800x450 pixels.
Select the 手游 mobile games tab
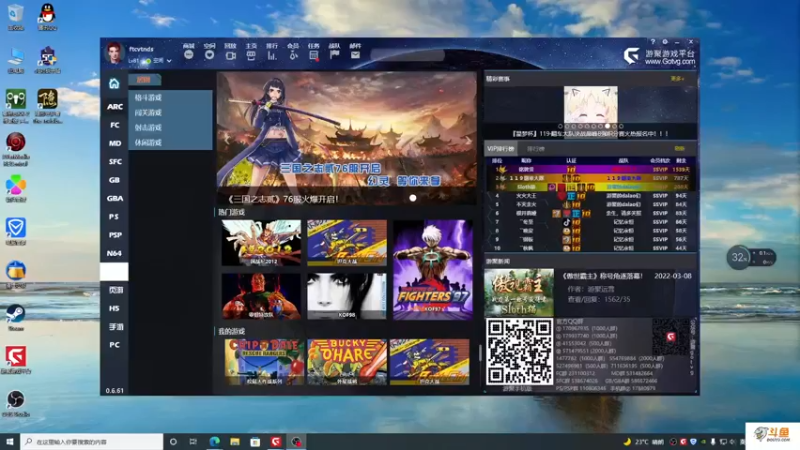[114, 327]
